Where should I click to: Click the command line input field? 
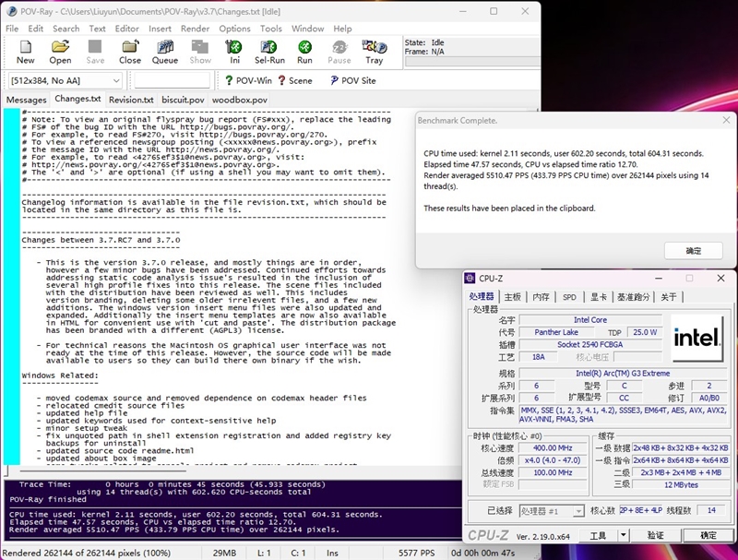pyautogui.click(x=172, y=80)
